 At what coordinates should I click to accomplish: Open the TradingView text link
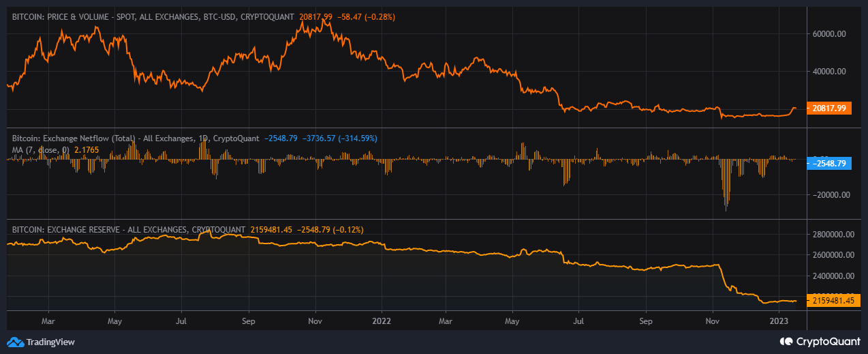coord(50,342)
